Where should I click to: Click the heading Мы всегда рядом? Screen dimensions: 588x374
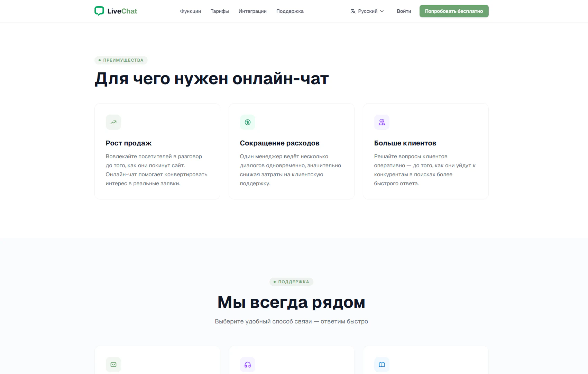[291, 302]
